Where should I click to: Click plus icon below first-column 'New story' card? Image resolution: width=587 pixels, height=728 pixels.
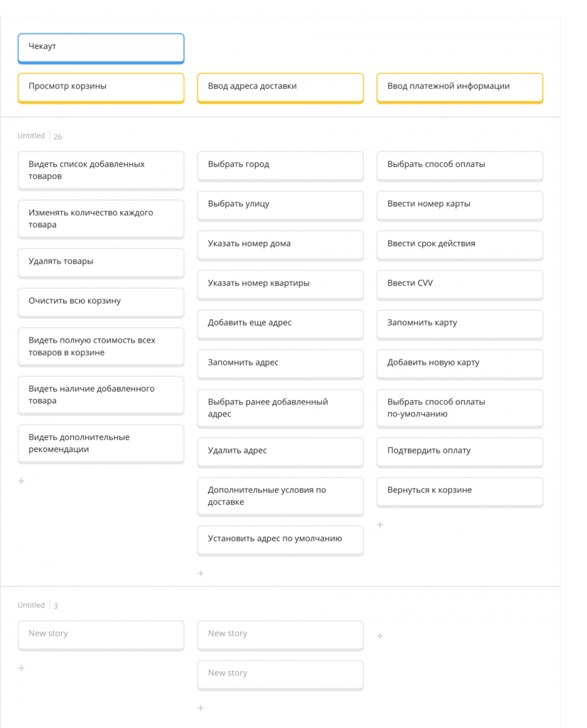(21, 668)
